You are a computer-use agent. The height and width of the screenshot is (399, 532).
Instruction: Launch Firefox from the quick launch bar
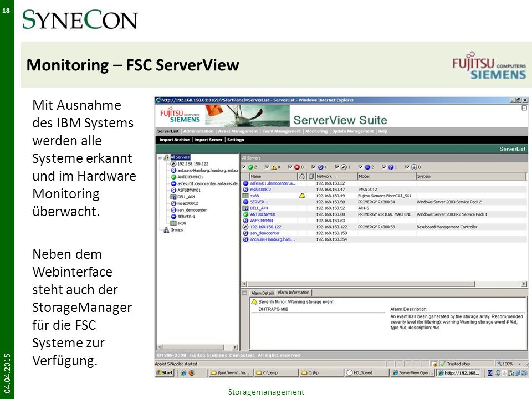pyautogui.click(x=192, y=372)
